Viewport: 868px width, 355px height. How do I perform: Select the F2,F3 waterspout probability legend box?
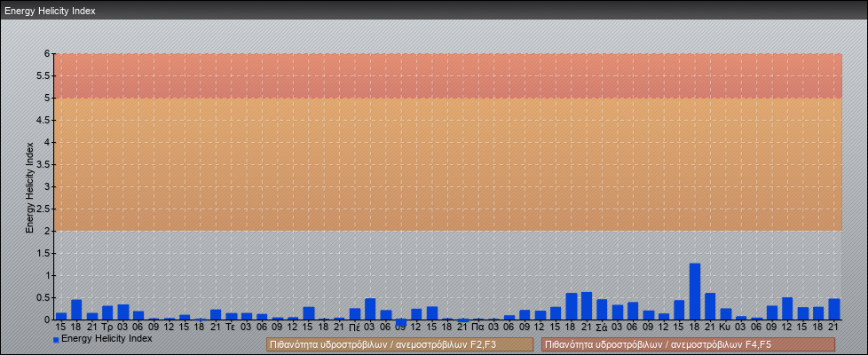tap(399, 344)
